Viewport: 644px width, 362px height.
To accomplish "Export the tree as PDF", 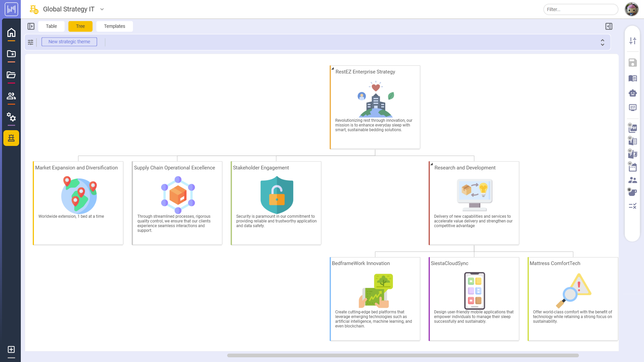I will point(633,128).
